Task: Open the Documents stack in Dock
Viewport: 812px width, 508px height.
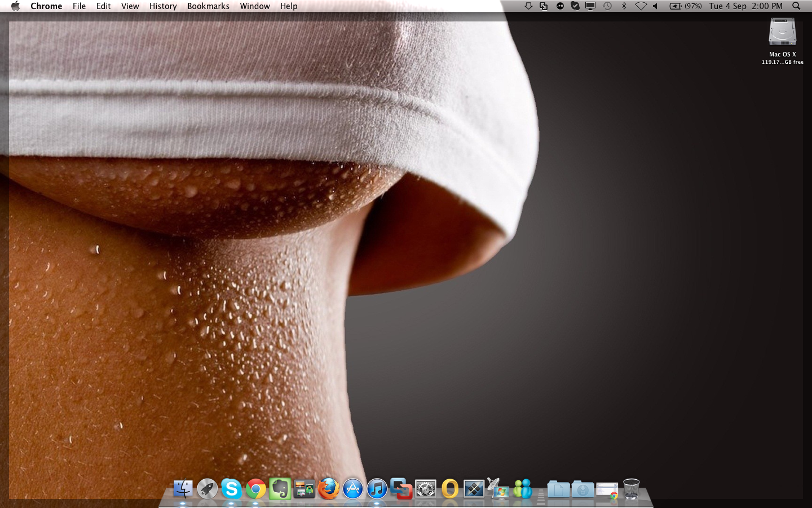Action: point(558,489)
